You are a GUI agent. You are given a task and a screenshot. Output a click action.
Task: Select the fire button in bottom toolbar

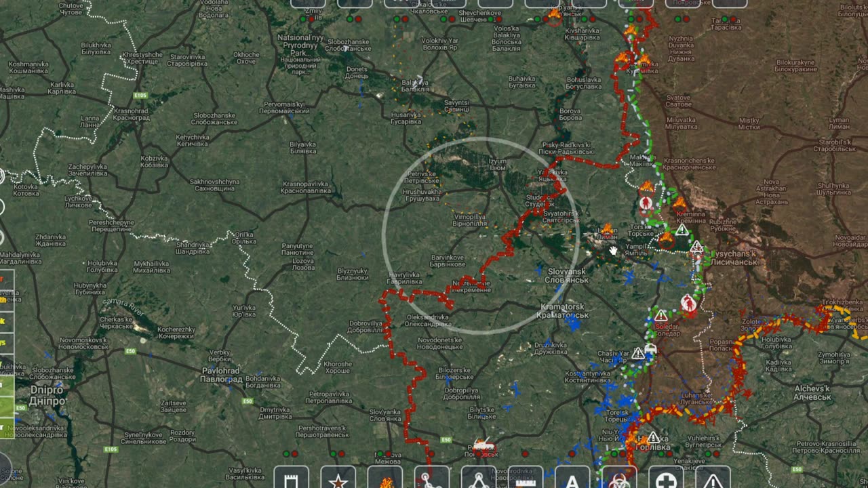[385, 478]
